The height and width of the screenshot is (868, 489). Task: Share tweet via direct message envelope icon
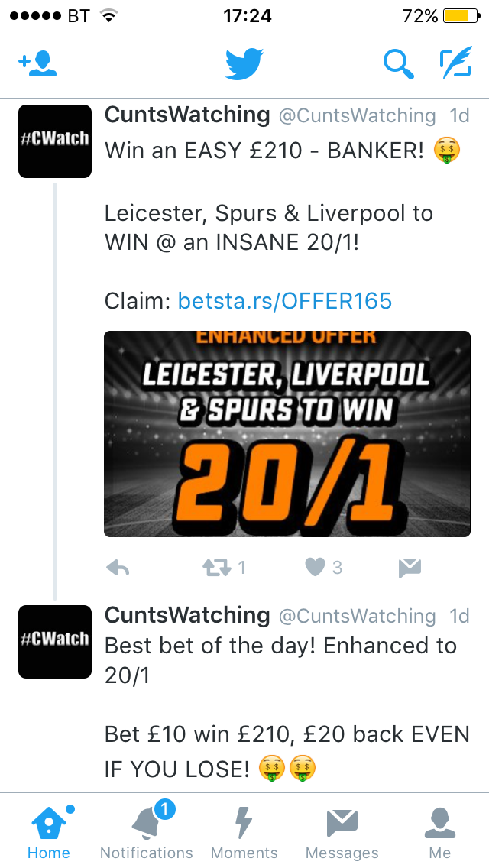410,568
